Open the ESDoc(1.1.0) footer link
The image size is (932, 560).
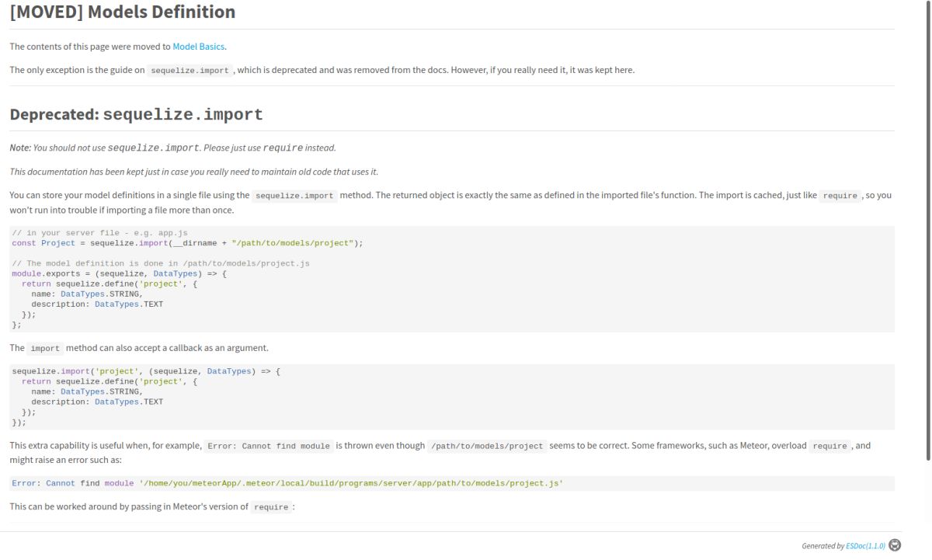[x=865, y=546]
